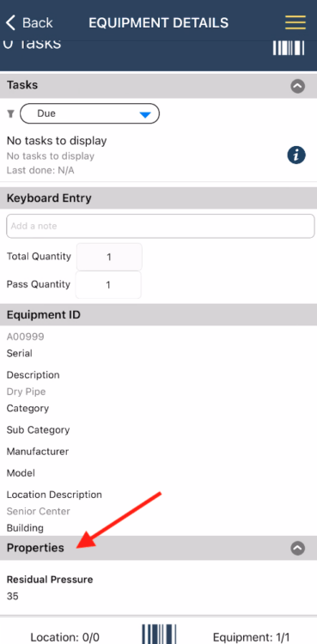This screenshot has width=317, height=644.
Task: Edit the Pass Quantity value
Action: (108, 284)
